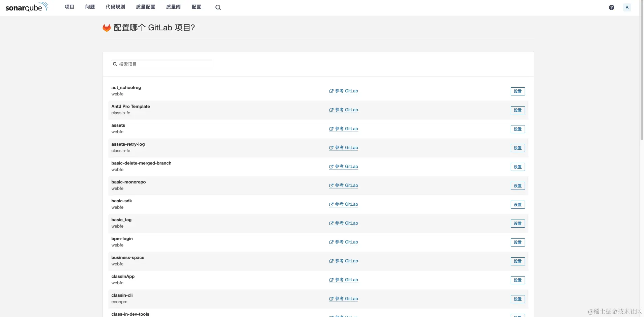Focus the 搜索项目 search field
This screenshot has width=644, height=317.
tap(162, 64)
